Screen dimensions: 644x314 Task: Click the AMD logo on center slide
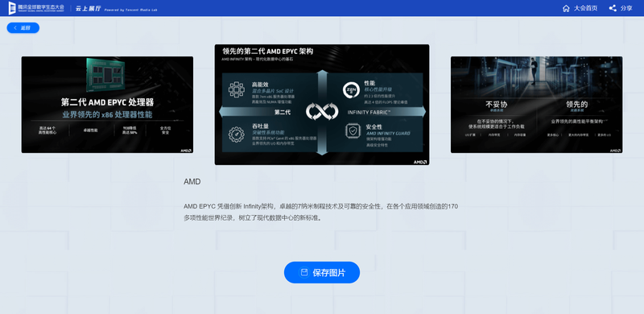coord(419,162)
